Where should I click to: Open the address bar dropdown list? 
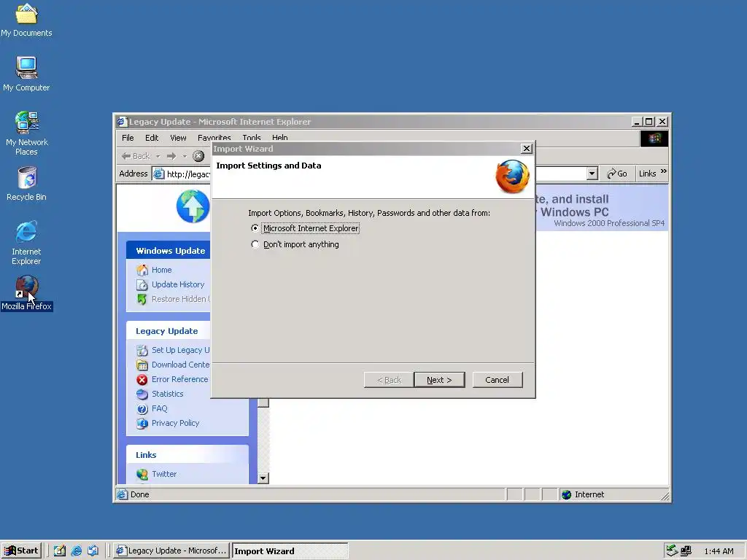coord(592,174)
